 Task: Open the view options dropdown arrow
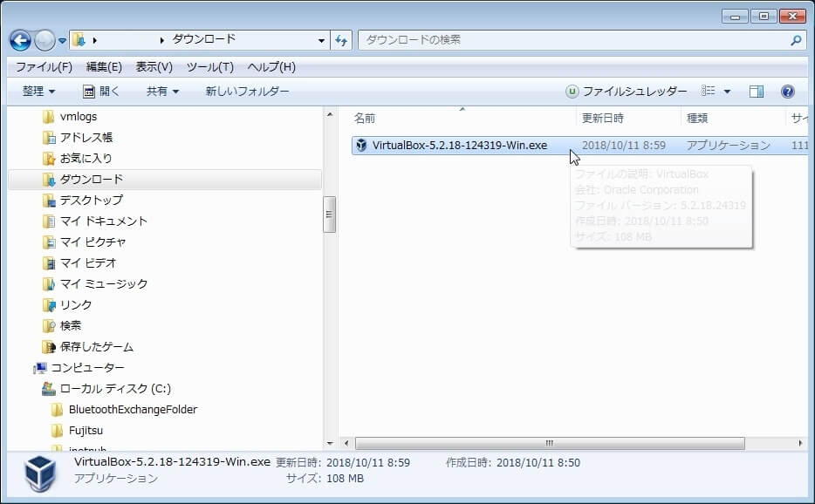727,92
